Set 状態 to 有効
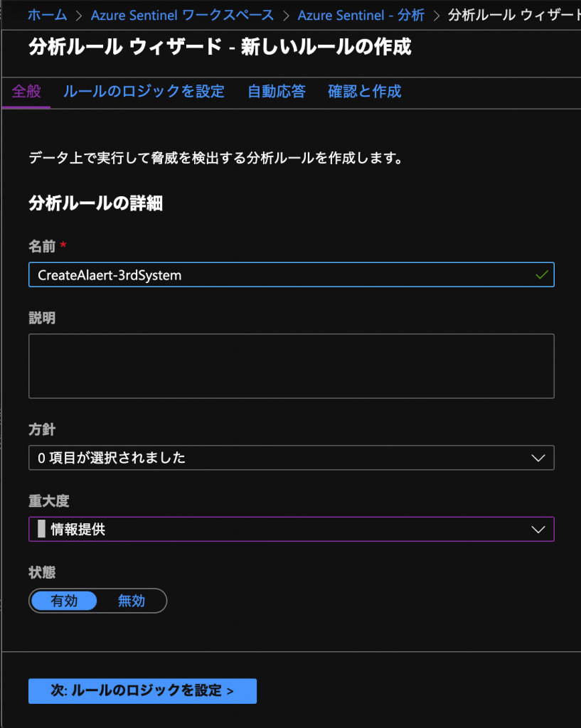 64,601
